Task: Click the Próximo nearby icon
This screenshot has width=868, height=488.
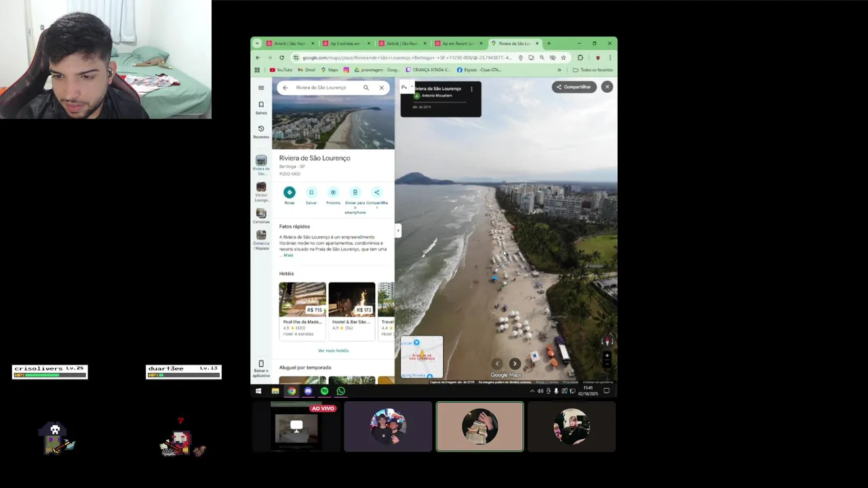Action: pyautogui.click(x=333, y=192)
